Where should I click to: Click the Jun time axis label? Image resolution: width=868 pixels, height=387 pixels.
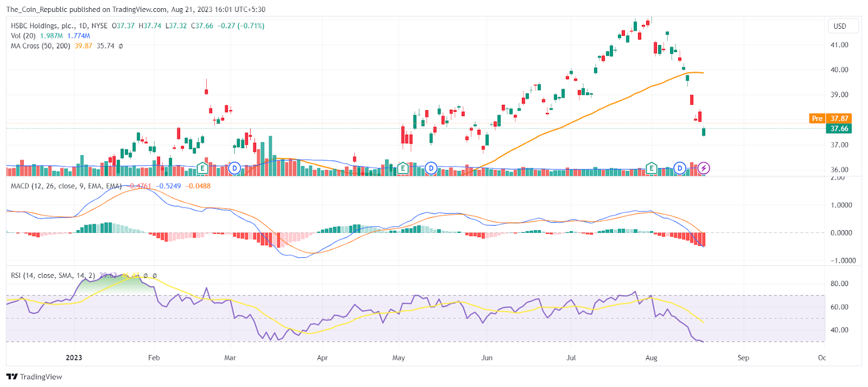(487, 358)
